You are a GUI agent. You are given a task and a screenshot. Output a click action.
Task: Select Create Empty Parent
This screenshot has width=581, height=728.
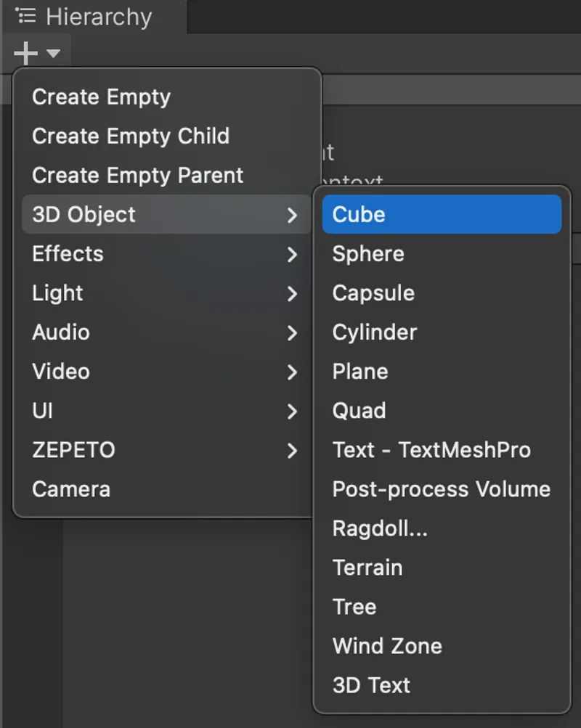pyautogui.click(x=137, y=175)
